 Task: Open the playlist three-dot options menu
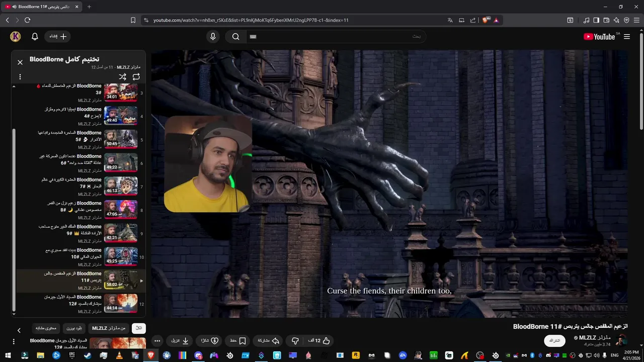[20, 77]
